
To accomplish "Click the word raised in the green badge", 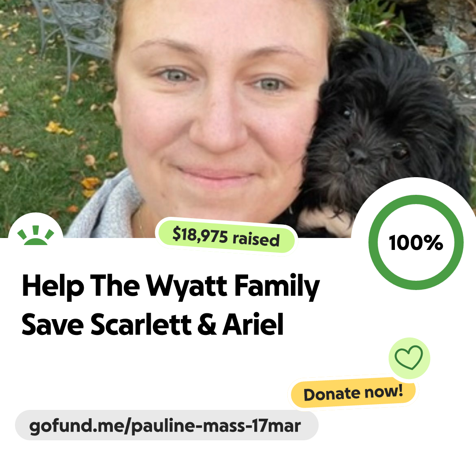I will point(256,239).
